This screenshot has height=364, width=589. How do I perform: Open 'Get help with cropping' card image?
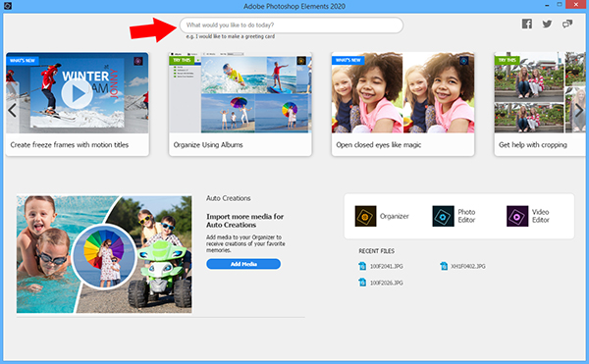(540, 92)
